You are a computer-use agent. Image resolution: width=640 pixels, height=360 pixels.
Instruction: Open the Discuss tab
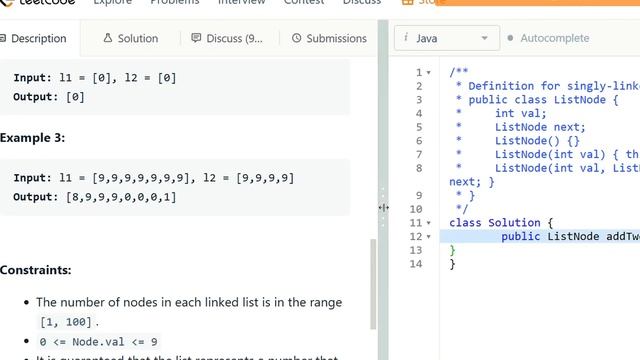227,38
